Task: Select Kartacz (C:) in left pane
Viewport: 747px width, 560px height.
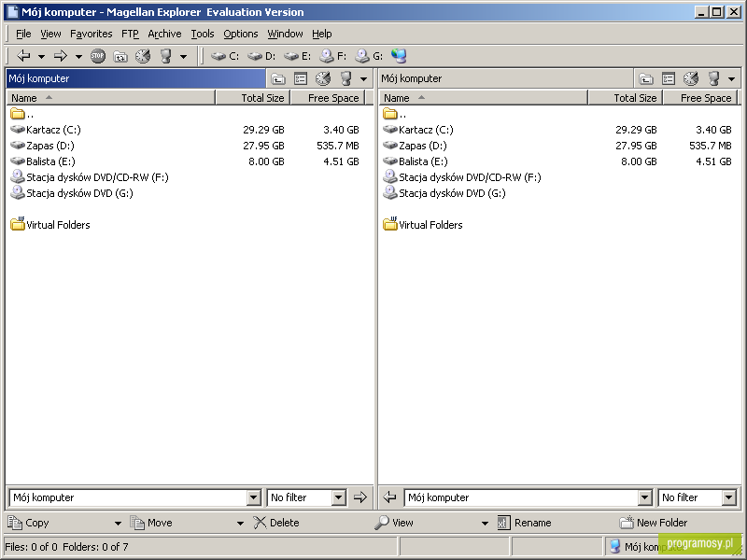Action: (x=46, y=130)
